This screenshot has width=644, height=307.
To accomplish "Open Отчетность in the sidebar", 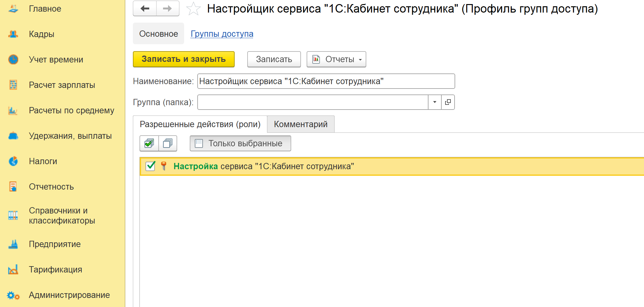I will pos(51,187).
